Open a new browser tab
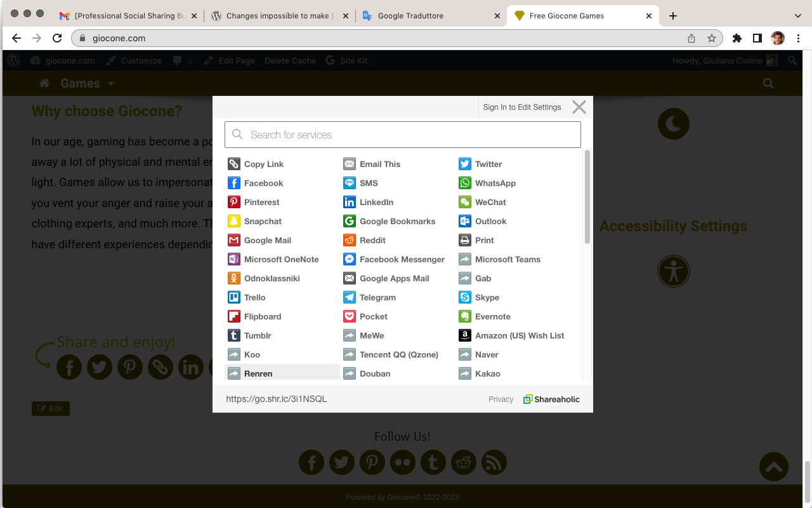 [x=673, y=16]
